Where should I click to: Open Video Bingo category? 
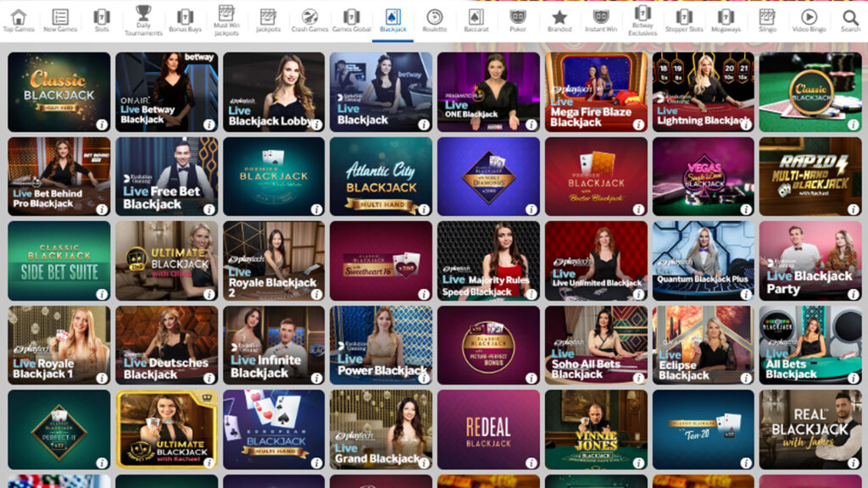(x=809, y=21)
